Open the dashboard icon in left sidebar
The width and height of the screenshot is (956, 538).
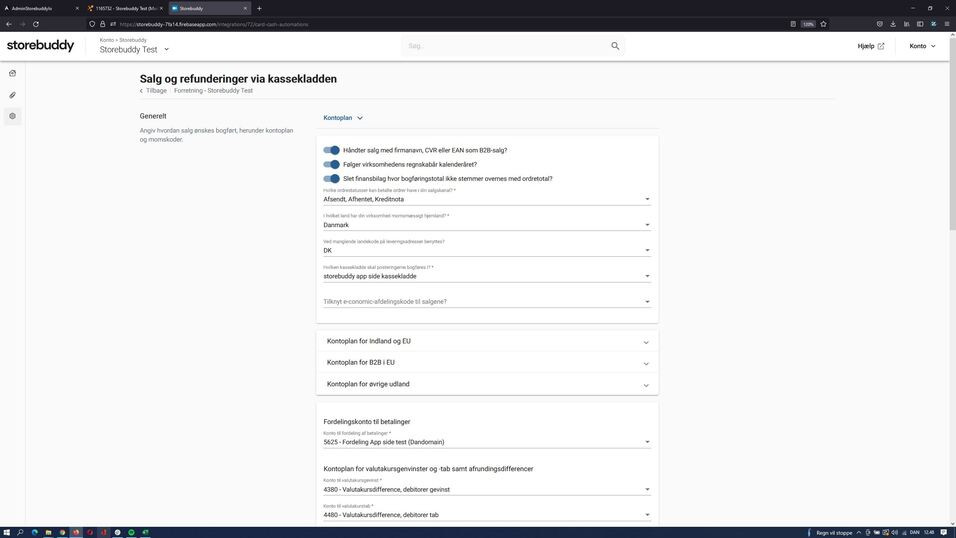12,73
